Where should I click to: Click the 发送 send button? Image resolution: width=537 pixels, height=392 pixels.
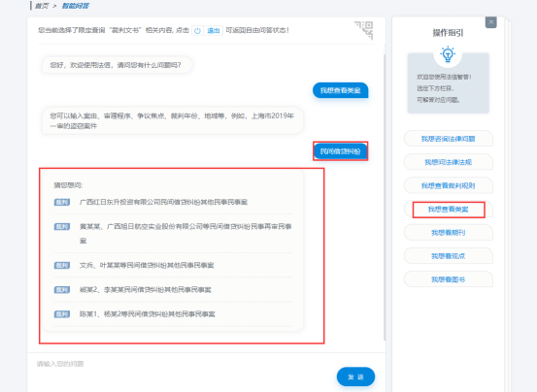point(355,376)
